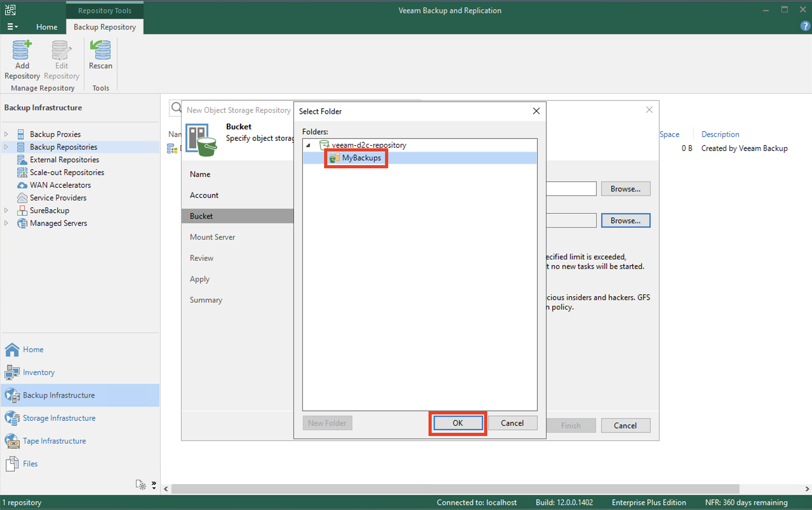Close the New Object Storage Repository wizard
Image resolution: width=812 pixels, height=510 pixels.
(x=649, y=110)
